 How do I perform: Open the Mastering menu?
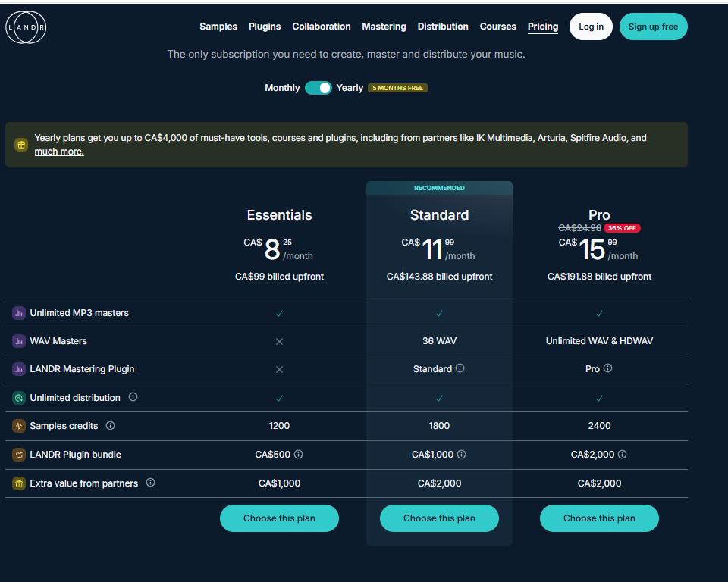click(x=384, y=27)
